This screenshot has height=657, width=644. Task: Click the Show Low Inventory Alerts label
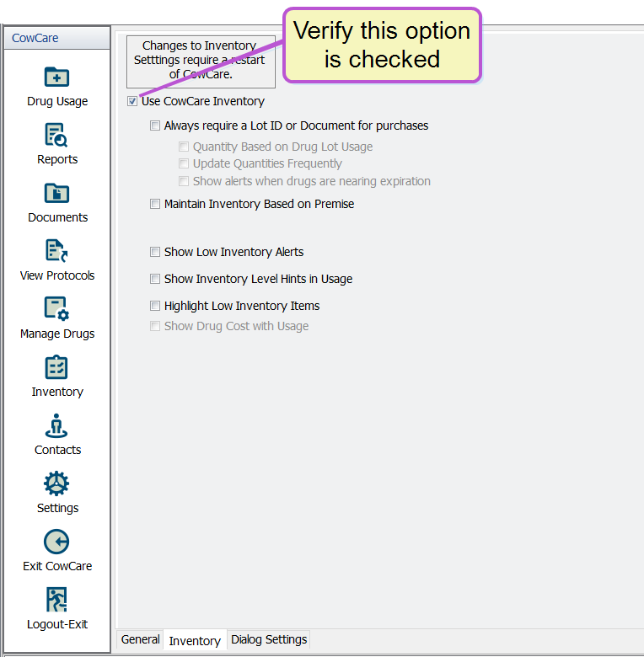[x=234, y=252]
